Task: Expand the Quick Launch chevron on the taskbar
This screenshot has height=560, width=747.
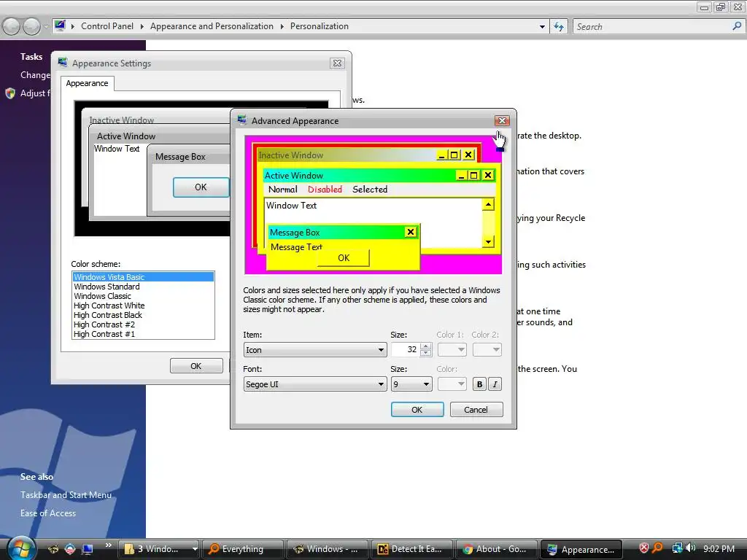Action: pyautogui.click(x=109, y=545)
